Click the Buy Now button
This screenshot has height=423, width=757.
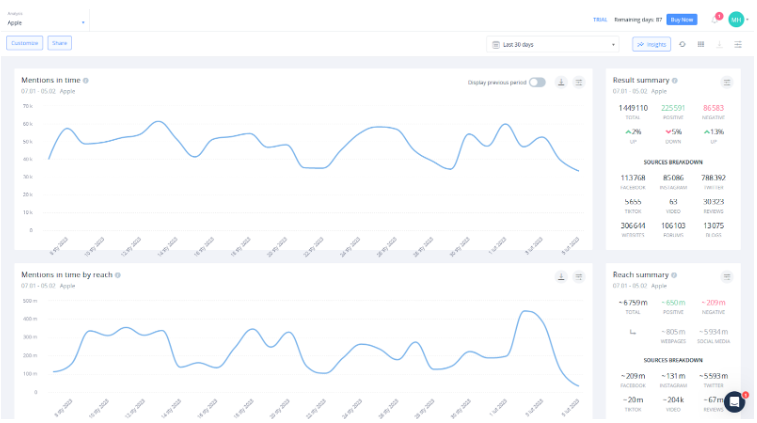click(682, 19)
